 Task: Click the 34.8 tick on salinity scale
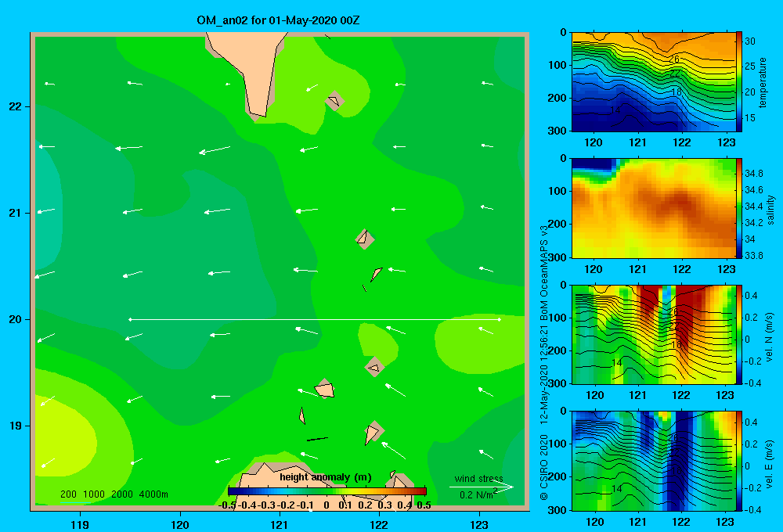(753, 174)
